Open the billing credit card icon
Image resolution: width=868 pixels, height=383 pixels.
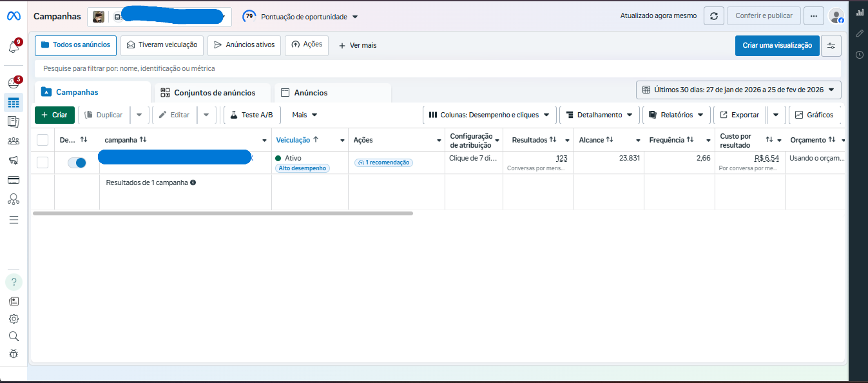(14, 180)
